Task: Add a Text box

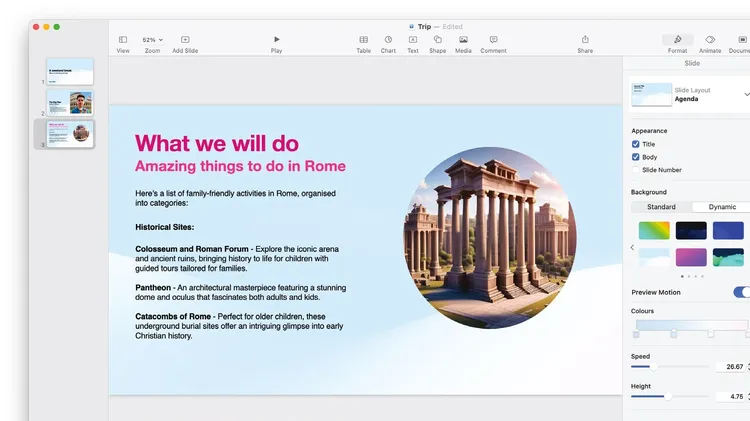Action: pos(412,40)
